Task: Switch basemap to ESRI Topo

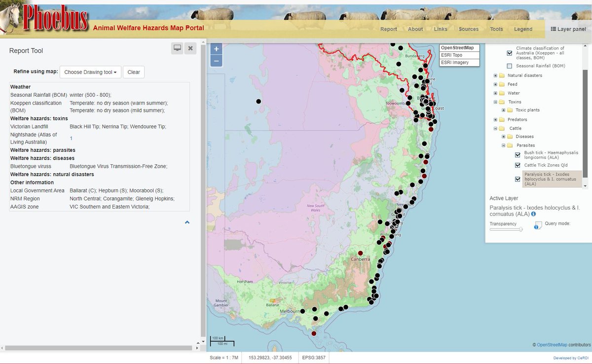Action: coord(460,55)
